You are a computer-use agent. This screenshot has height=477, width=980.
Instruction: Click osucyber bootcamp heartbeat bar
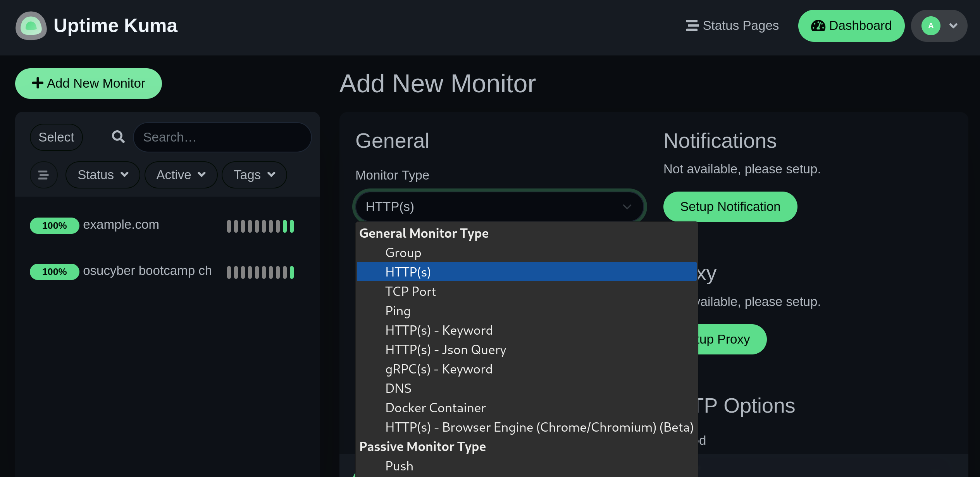pos(260,272)
